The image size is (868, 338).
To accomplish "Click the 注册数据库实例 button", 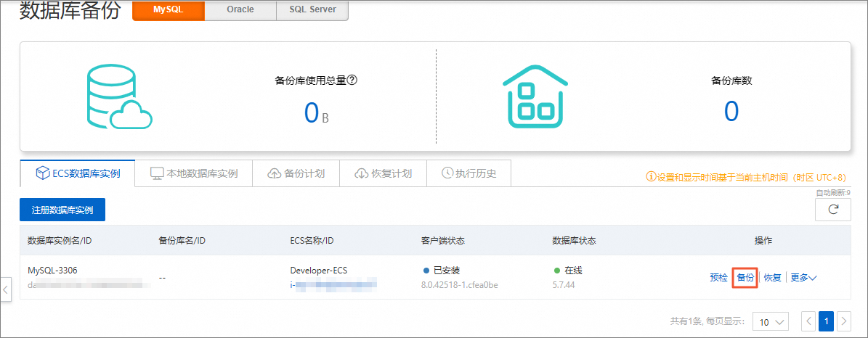I will (x=62, y=210).
